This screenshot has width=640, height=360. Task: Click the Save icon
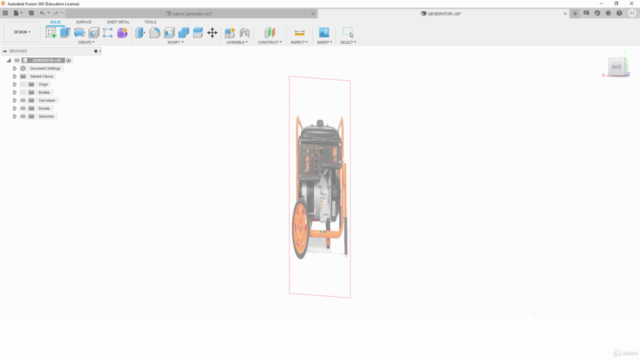(31, 13)
